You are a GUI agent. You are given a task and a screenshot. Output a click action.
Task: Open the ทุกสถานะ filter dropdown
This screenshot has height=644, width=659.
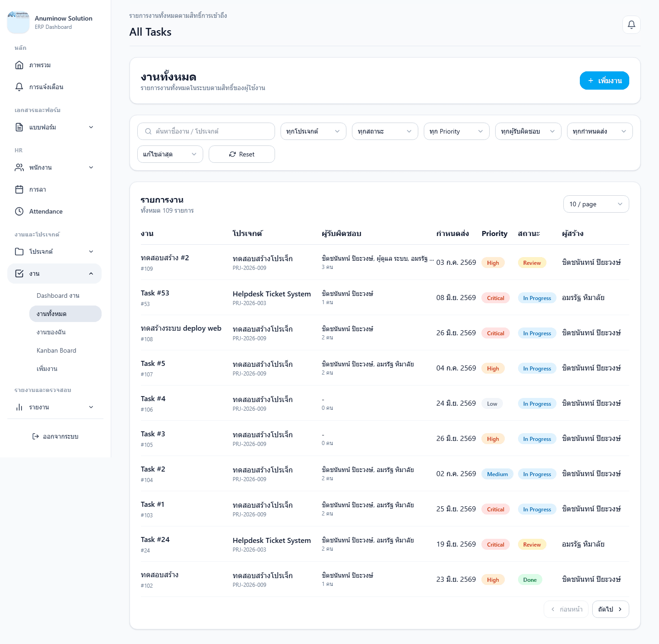click(x=385, y=131)
